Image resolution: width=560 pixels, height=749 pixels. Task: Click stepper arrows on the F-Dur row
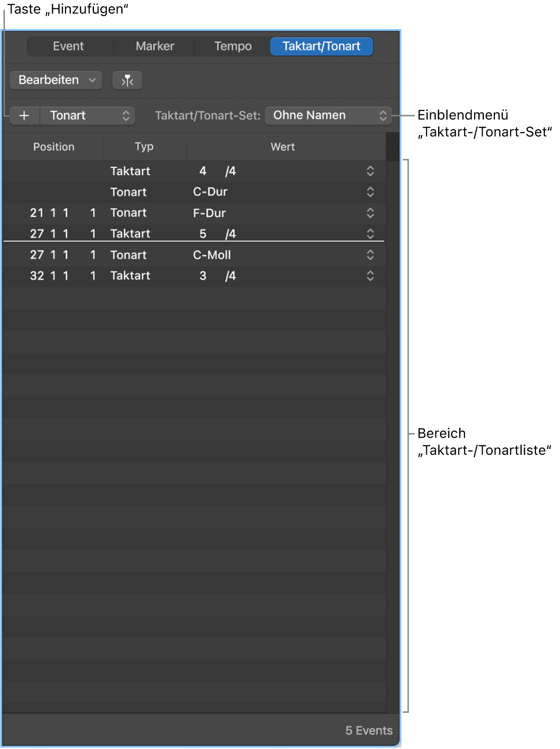coord(370,213)
